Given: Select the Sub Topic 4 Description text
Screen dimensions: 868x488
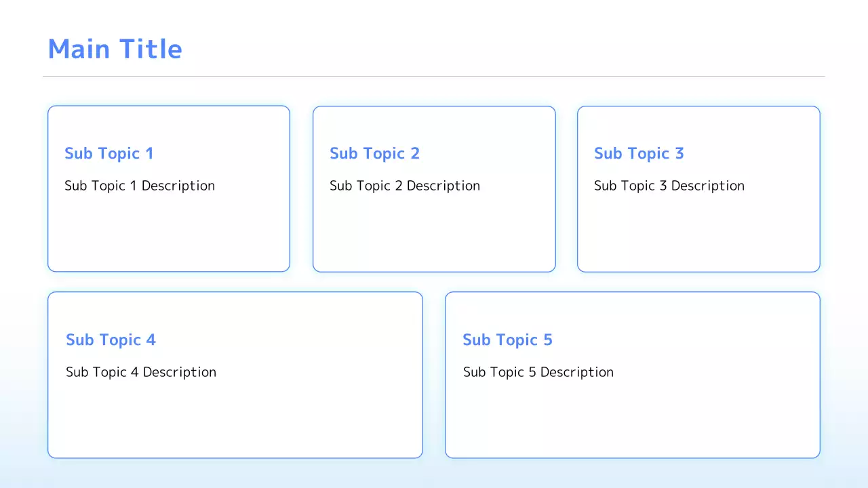Looking at the screenshot, I should (x=141, y=372).
